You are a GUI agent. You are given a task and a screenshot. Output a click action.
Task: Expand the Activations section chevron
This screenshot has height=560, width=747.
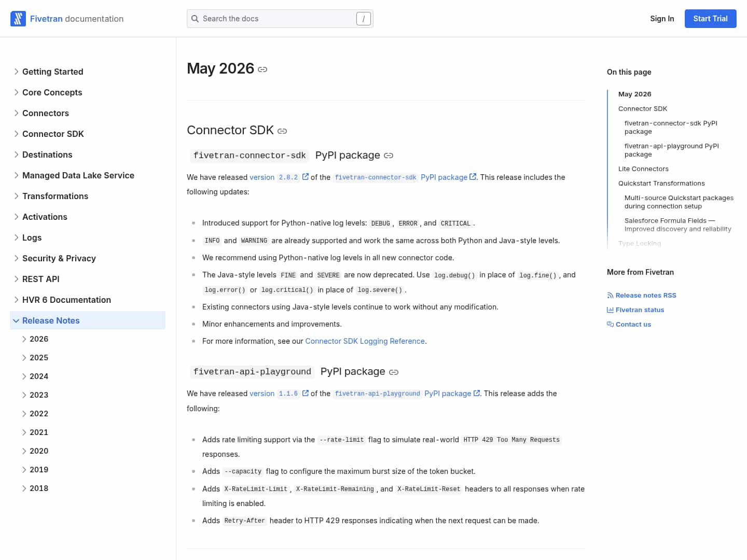click(16, 217)
